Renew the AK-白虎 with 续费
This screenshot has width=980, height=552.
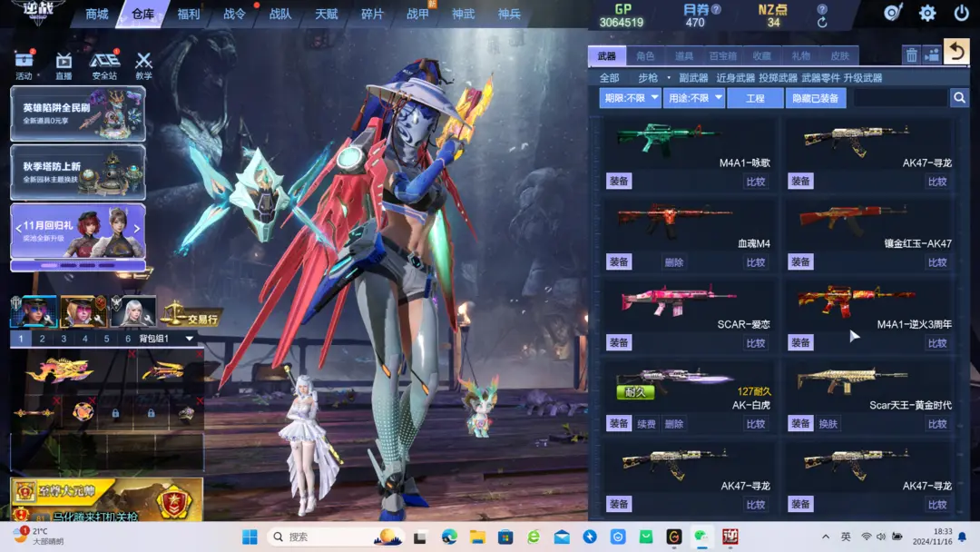point(646,424)
